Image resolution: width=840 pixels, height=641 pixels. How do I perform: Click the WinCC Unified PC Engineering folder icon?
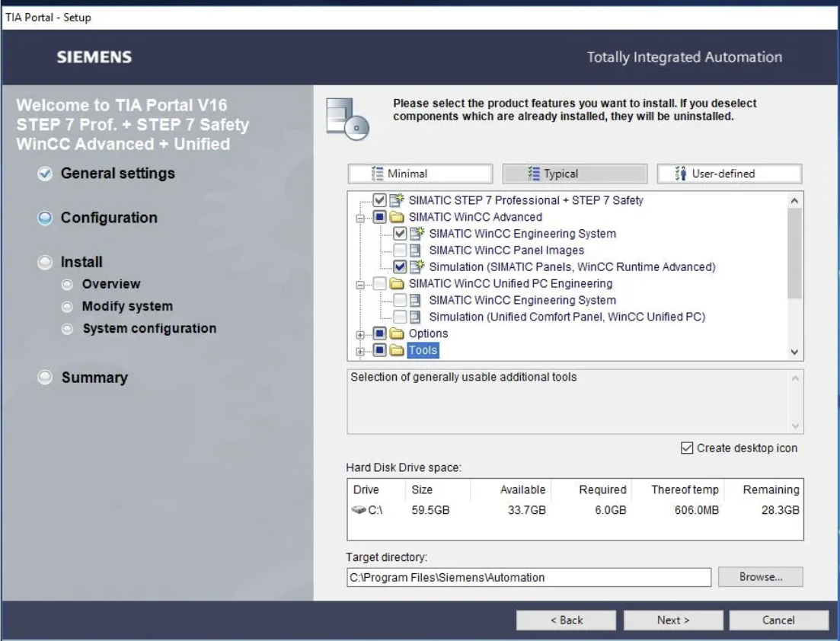point(397,284)
